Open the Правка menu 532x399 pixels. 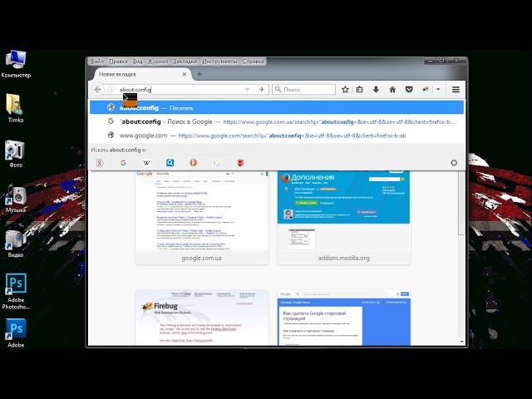tap(118, 62)
